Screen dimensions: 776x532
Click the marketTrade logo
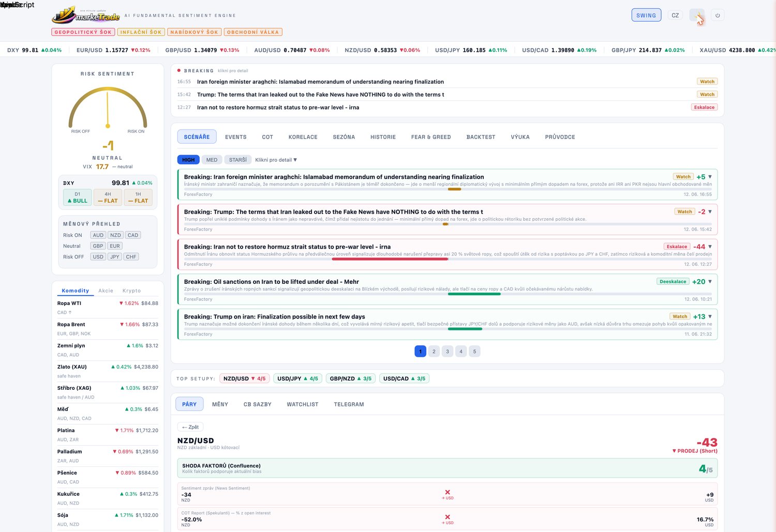(86, 16)
